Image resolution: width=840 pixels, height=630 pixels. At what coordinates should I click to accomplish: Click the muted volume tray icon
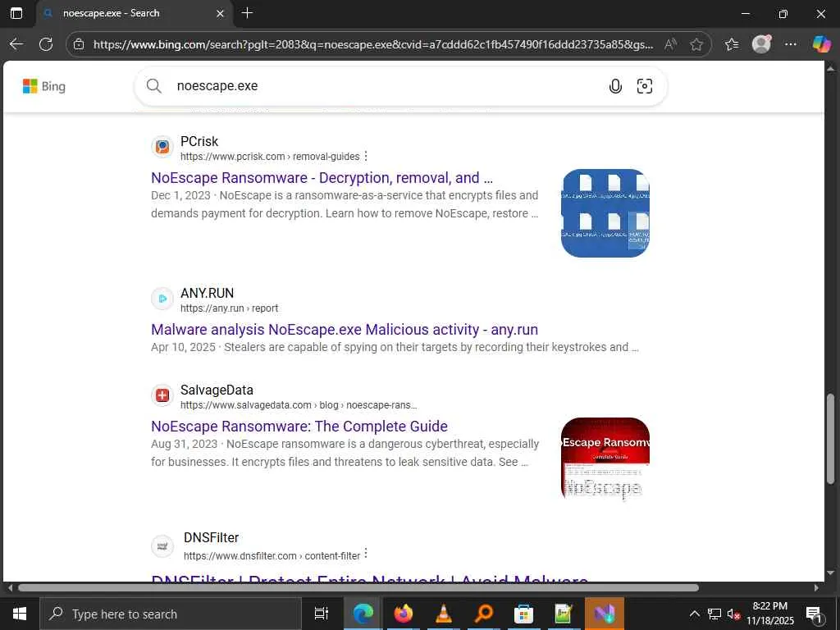point(733,614)
